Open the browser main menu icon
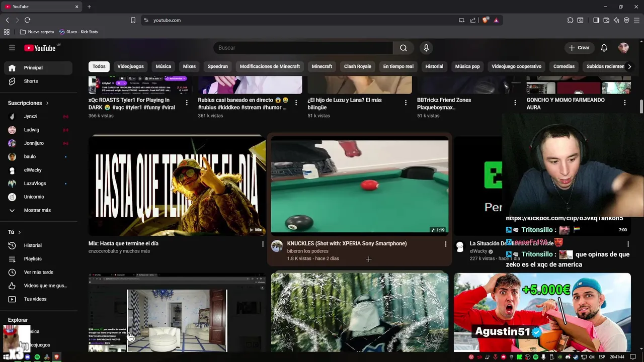 (636, 20)
